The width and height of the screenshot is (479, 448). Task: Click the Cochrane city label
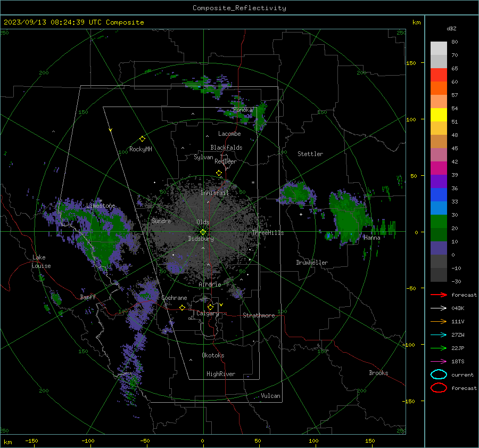click(174, 298)
